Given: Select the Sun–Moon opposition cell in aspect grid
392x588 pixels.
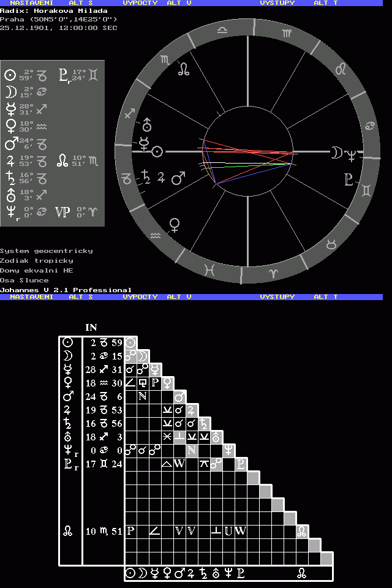Looking at the screenshot, I should 130,356.
